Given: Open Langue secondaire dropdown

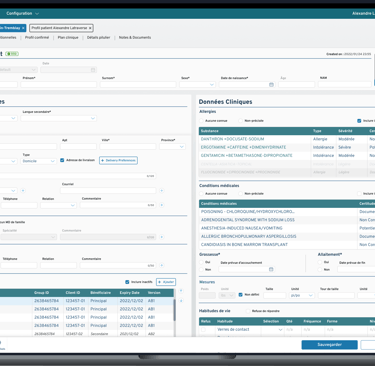Looking at the screenshot, I should tap(59, 118).
